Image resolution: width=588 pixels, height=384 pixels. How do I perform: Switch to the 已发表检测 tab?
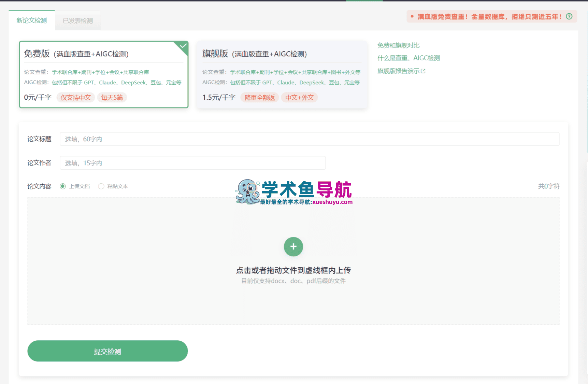pyautogui.click(x=77, y=20)
